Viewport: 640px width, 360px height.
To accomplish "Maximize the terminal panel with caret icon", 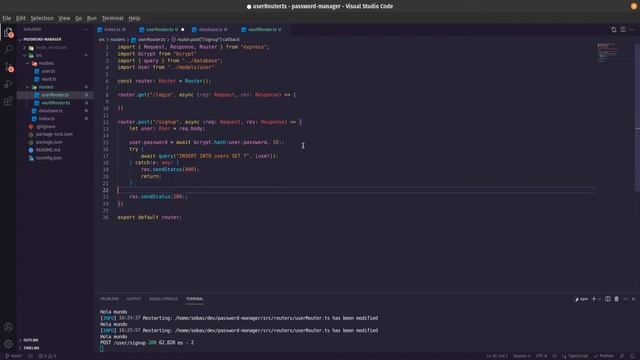I will pos(625,299).
